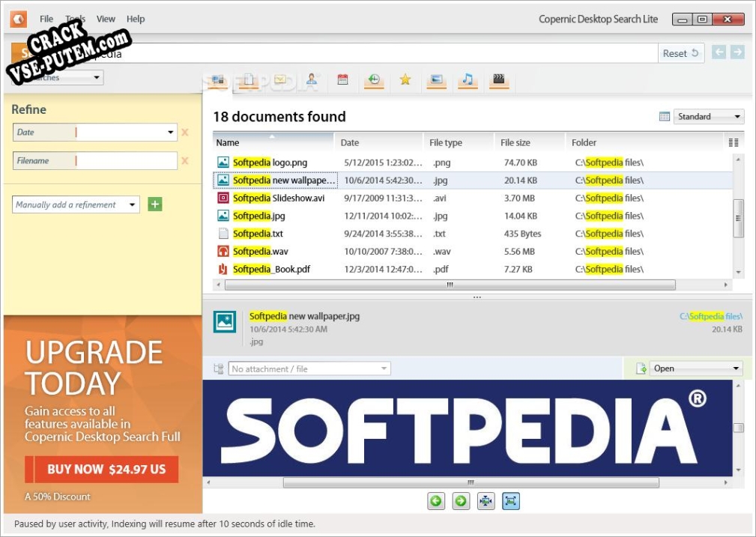Remove the Date refinement with its X
This screenshot has height=537, width=756.
coord(184,132)
